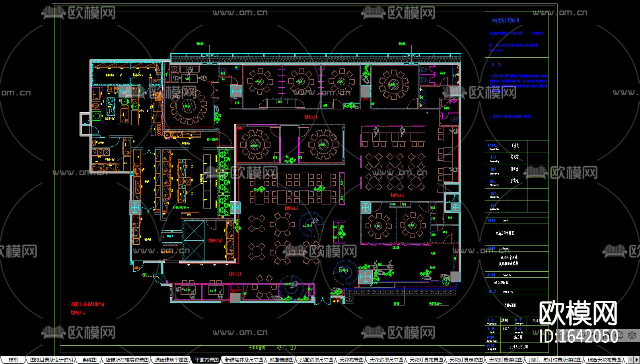Viewport: 640px width, 364px height.
Task: Open the 图纸目录及设计说明 layout tab
Action: [52, 360]
